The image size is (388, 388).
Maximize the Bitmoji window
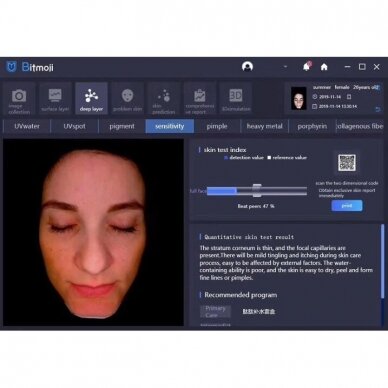point(362,67)
